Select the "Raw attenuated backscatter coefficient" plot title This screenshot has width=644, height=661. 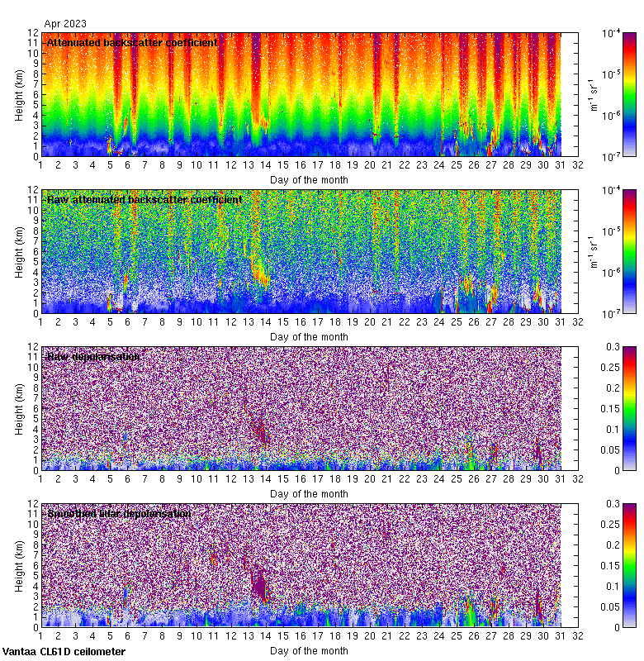(x=144, y=199)
